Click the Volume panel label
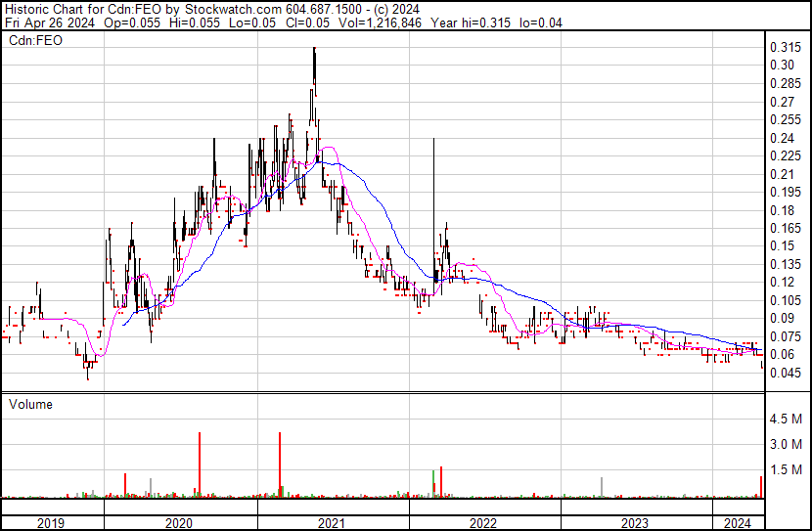Screen dimensions: 812x531 pos(30,404)
